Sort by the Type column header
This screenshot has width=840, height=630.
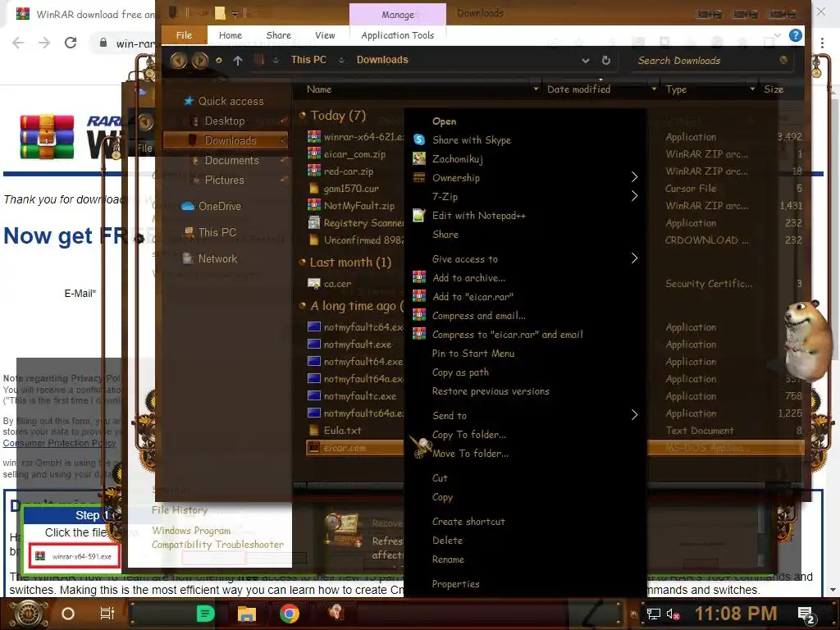pyautogui.click(x=676, y=89)
